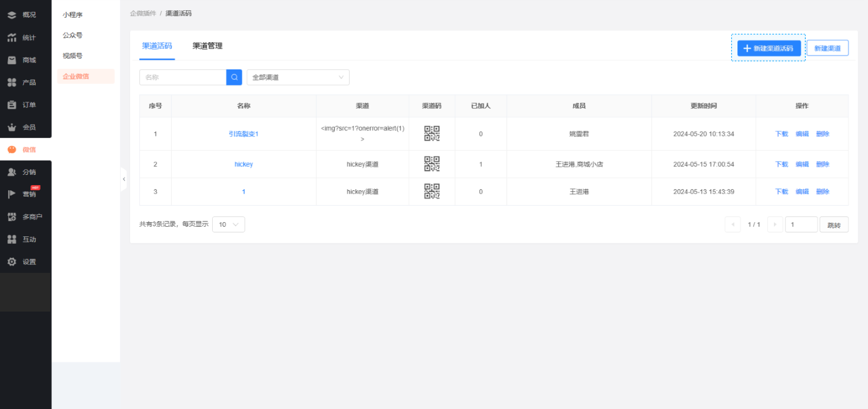Screen dimensions: 868x409
Task: Open QR code for 引流裂变1 row
Action: pyautogui.click(x=432, y=134)
